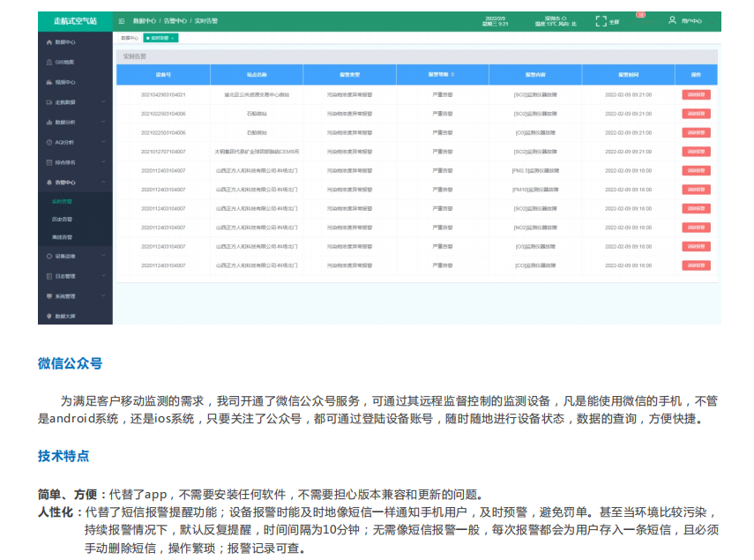Click the 用户中心 label
The width and height of the screenshot is (754, 560).
click(x=691, y=21)
